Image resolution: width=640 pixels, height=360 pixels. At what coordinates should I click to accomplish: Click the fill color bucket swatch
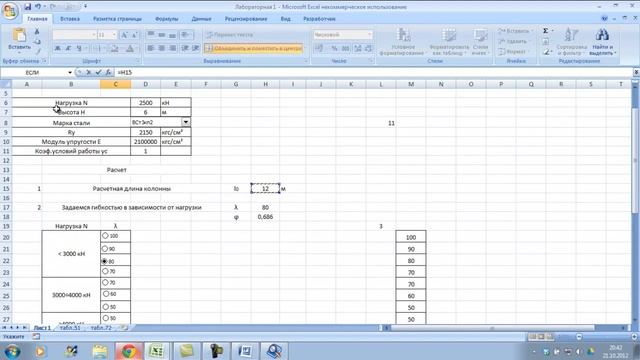114,49
